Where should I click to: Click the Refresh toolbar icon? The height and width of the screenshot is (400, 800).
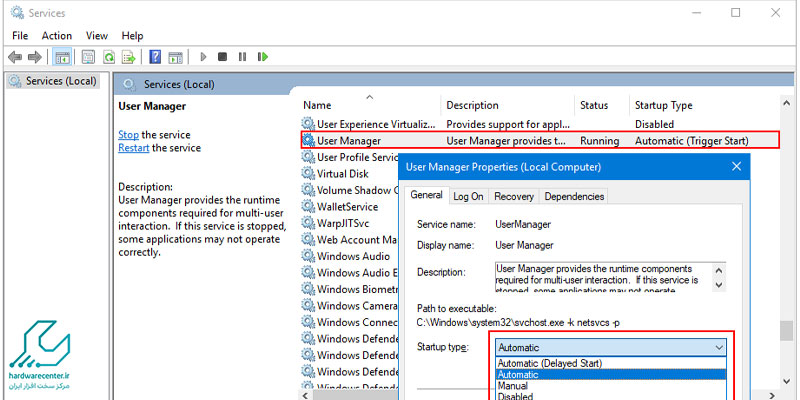tap(109, 57)
